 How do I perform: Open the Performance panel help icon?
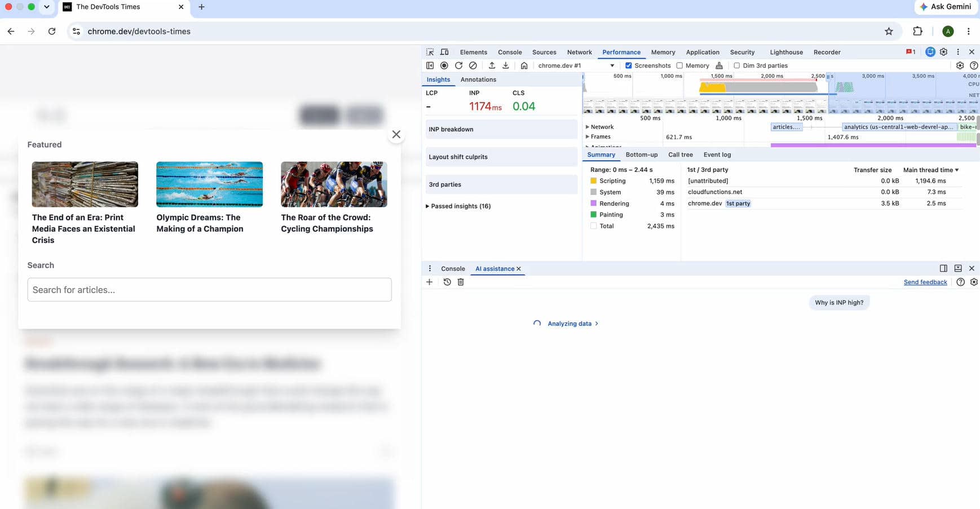[x=974, y=65]
